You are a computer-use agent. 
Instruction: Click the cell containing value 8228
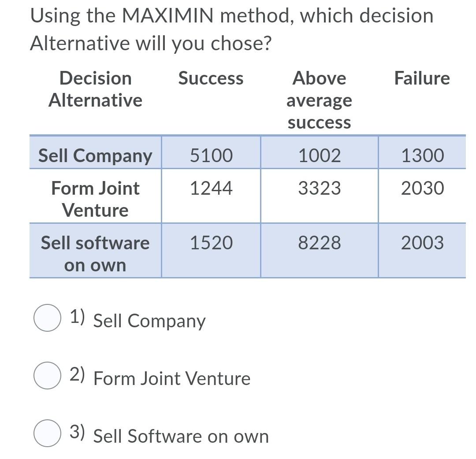coord(320,243)
